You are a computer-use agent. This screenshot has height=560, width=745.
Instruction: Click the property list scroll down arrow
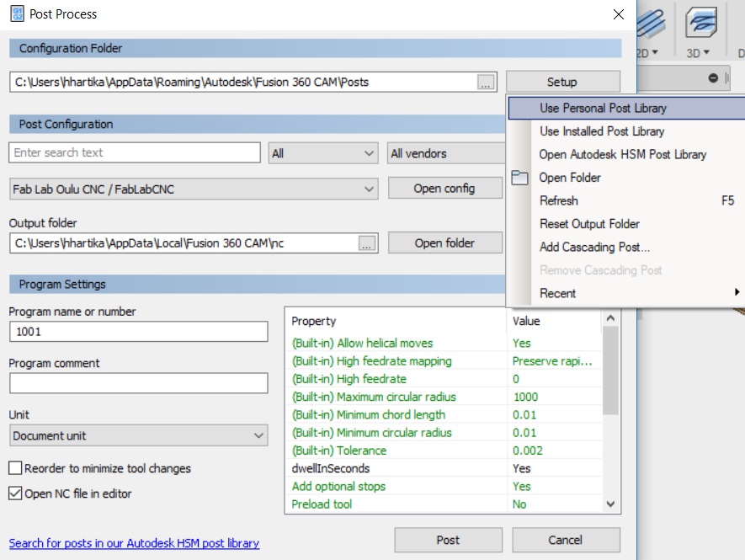tap(611, 504)
